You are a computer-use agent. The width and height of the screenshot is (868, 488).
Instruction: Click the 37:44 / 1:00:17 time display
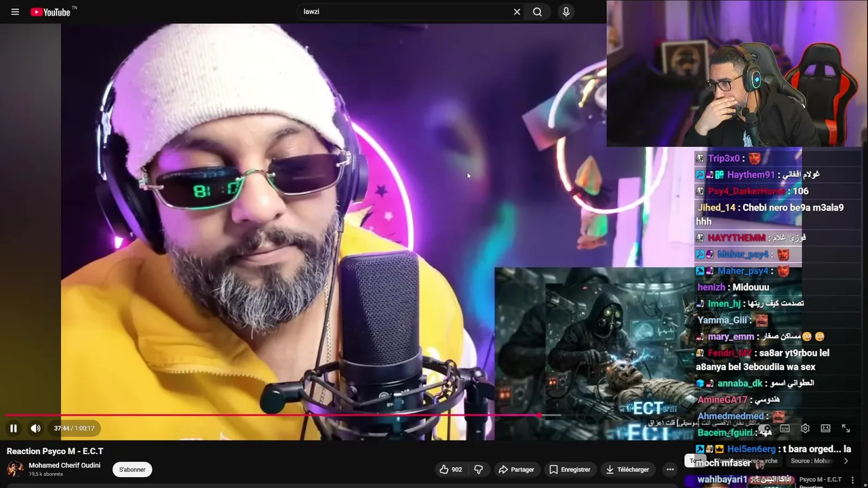click(x=74, y=428)
